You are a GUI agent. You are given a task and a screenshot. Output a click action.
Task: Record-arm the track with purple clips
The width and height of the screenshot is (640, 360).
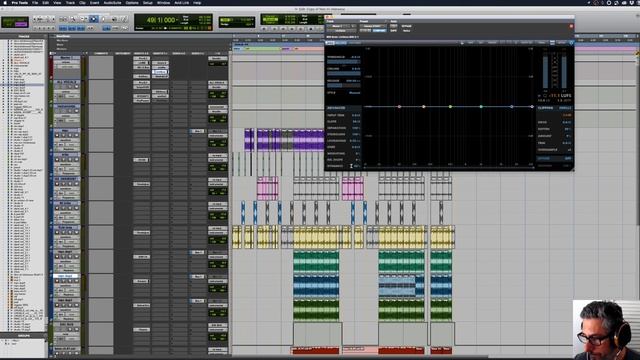[57, 136]
